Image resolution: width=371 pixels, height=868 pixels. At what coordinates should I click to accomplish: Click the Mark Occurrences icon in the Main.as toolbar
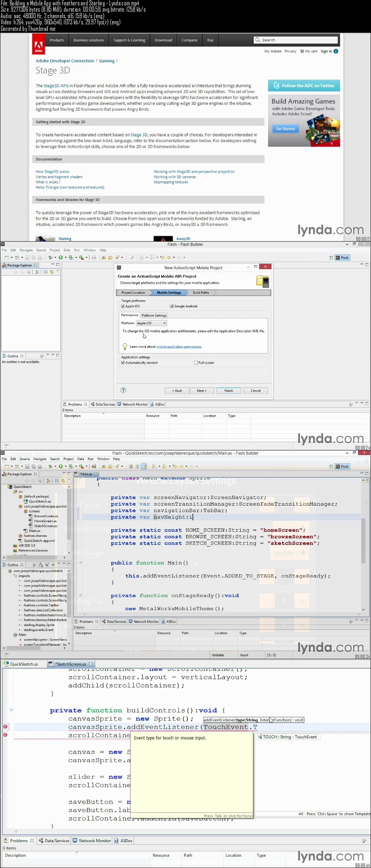click(x=144, y=466)
